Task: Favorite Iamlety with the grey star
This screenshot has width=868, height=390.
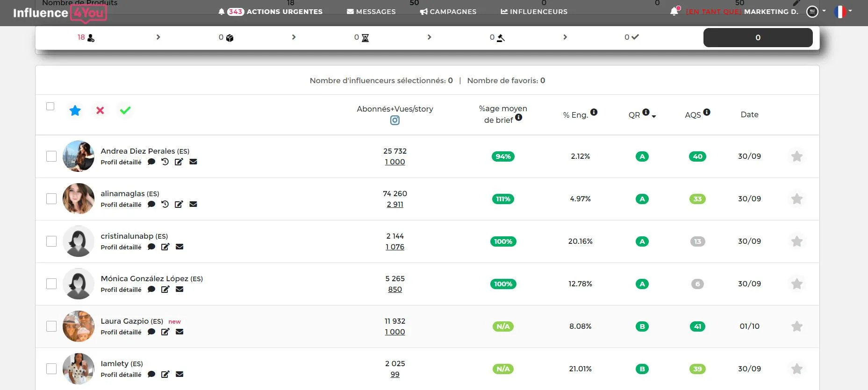Action: point(797,369)
